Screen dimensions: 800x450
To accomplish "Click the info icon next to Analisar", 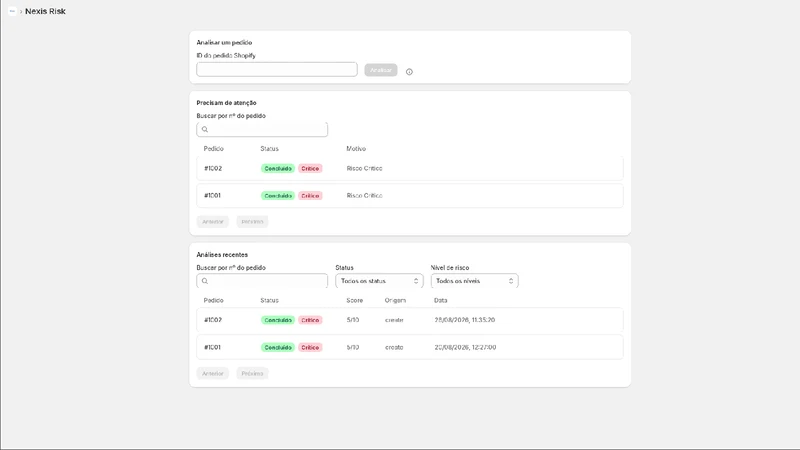I will click(409, 72).
